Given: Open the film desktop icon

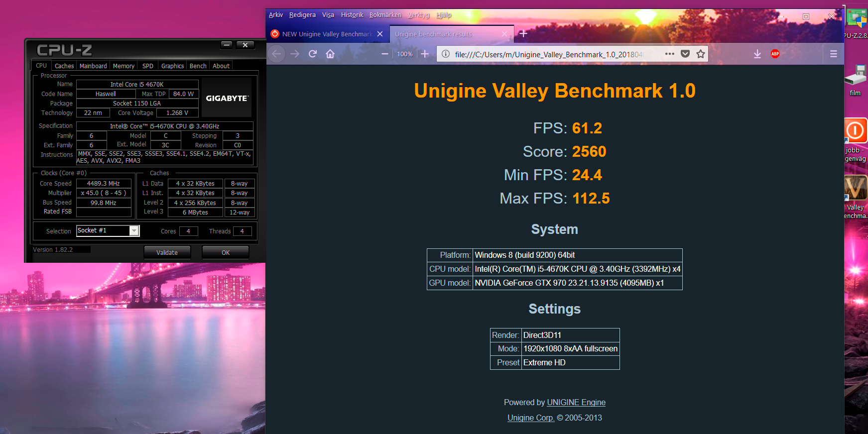Looking at the screenshot, I should 855,81.
